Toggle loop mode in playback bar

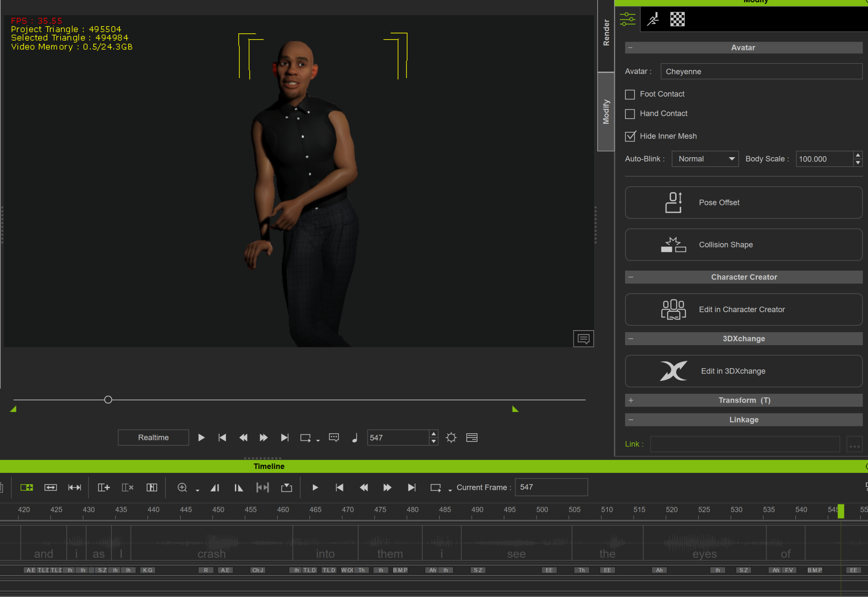(306, 438)
